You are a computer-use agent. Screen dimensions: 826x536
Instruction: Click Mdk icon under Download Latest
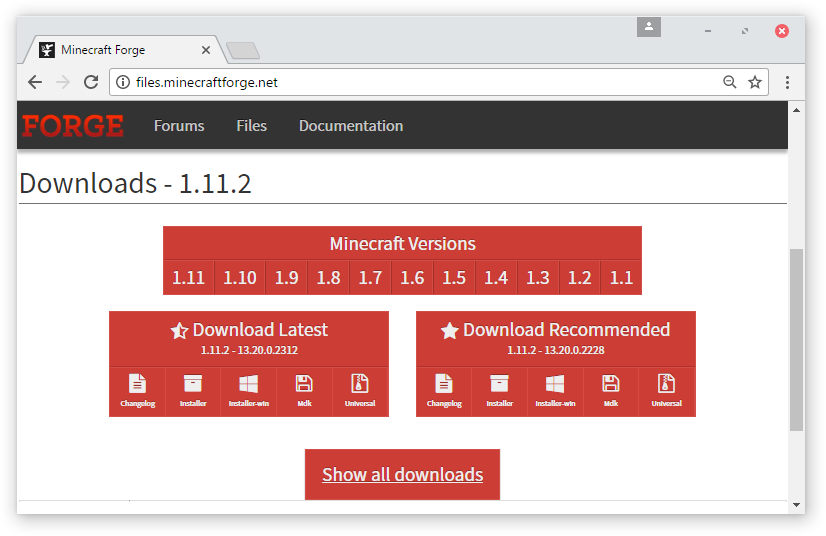(304, 389)
